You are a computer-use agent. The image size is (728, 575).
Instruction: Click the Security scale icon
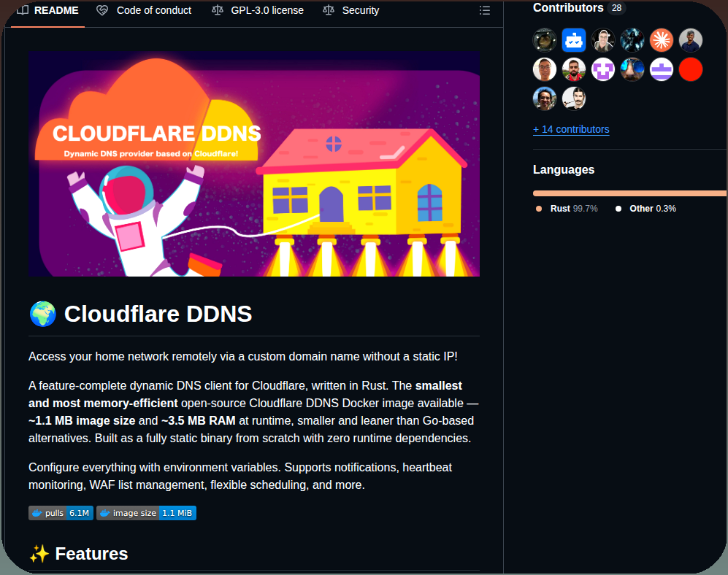pyautogui.click(x=329, y=10)
